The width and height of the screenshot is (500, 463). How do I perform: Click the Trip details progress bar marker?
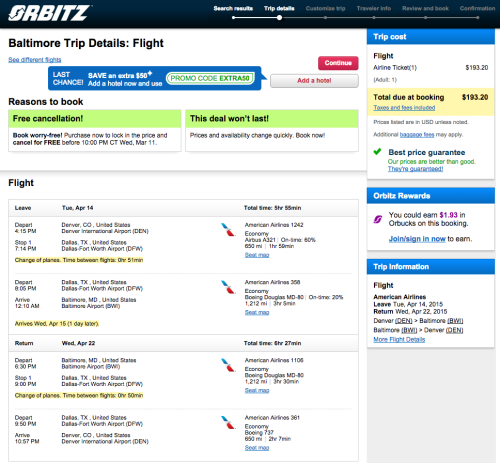tap(279, 18)
